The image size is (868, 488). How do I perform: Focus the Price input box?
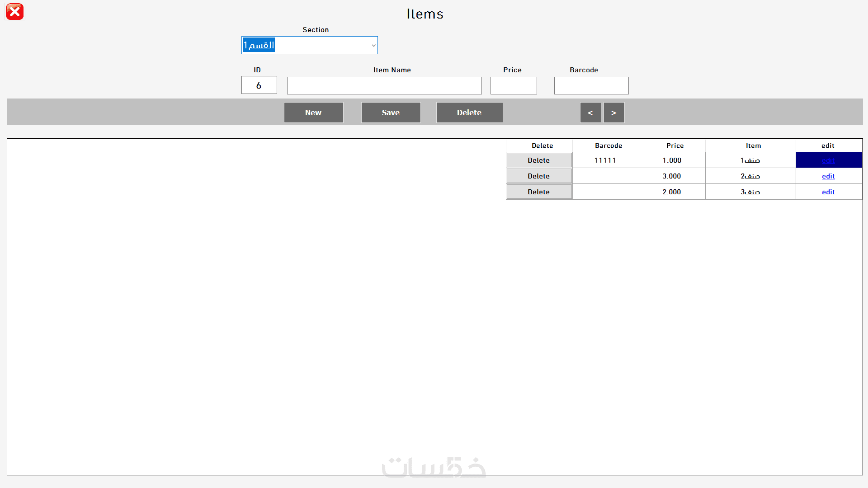point(514,85)
